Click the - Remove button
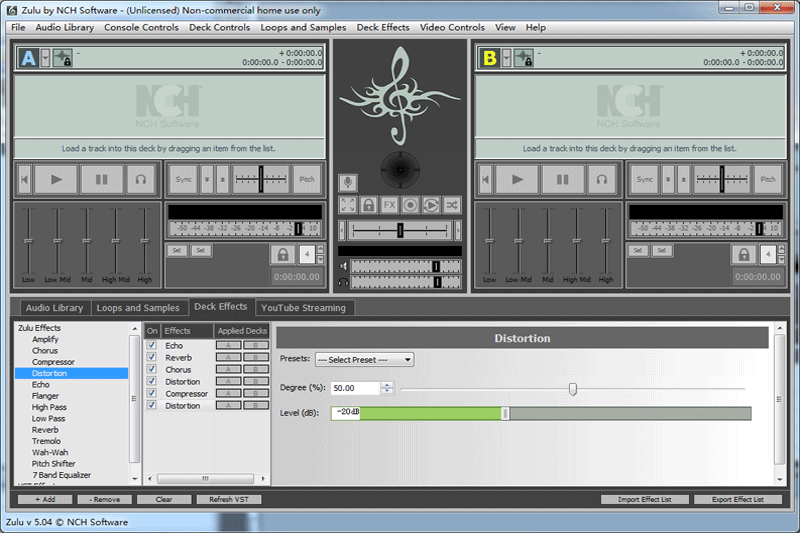The width and height of the screenshot is (800, 533). (105, 499)
